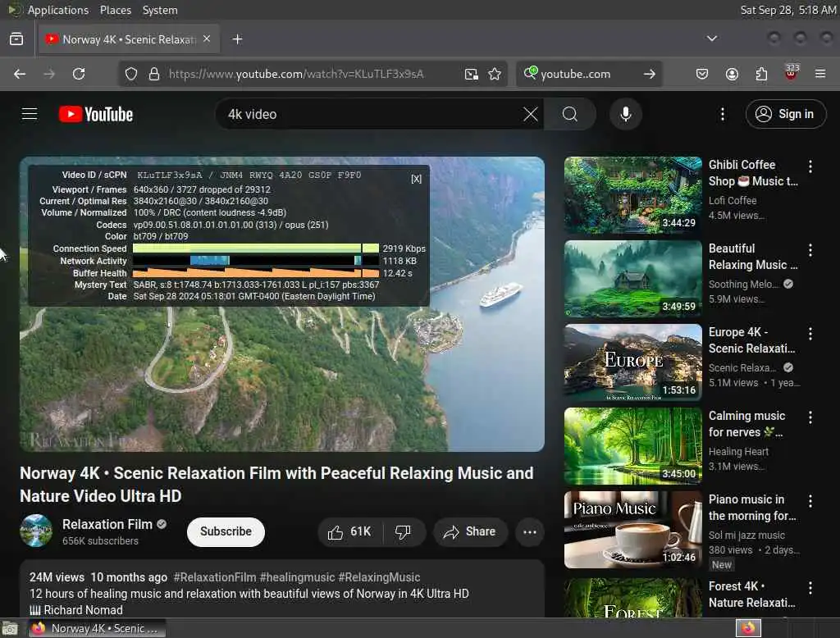The image size is (840, 638).
Task: Open the Applications menu
Action: [x=58, y=10]
